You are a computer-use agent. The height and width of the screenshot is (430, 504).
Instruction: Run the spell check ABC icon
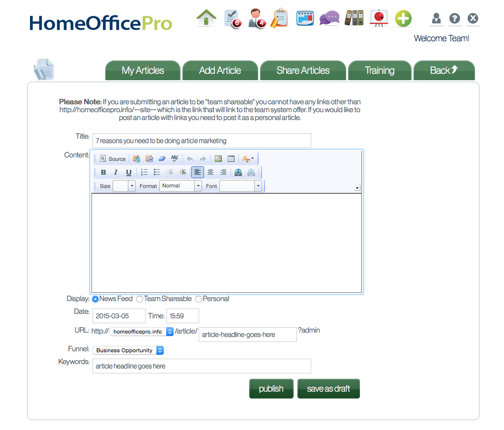[x=175, y=158]
